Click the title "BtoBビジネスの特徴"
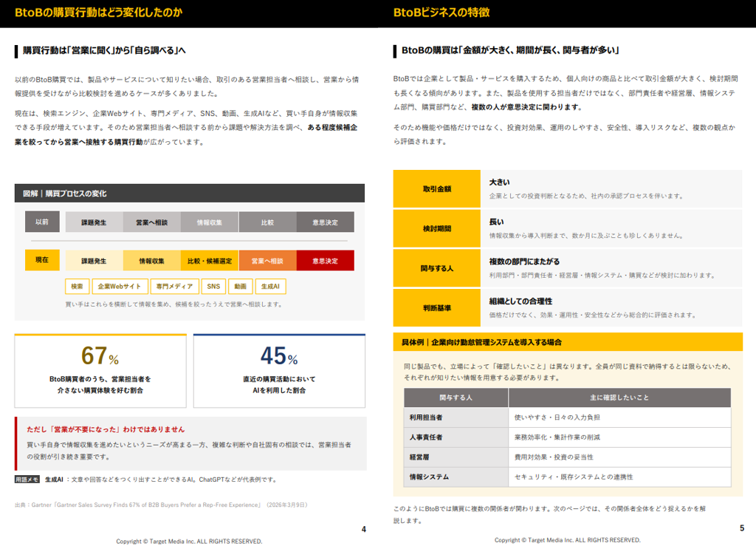The image size is (756, 546). [x=441, y=13]
